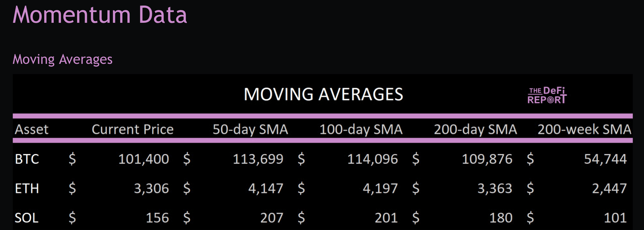Select the 200-week SMA column header
644x230 pixels.
tap(584, 129)
